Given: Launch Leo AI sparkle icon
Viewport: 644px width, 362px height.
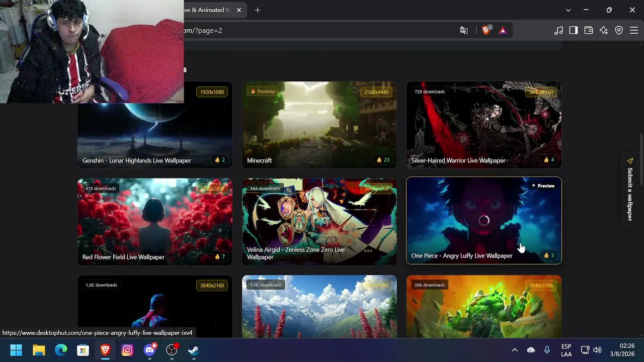Looking at the screenshot, I should tap(604, 30).
